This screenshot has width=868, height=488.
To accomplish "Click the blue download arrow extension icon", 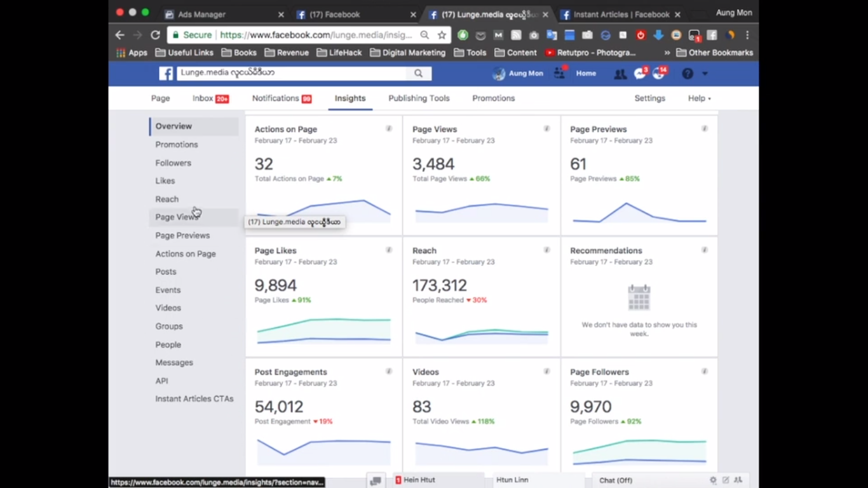I will (x=658, y=35).
